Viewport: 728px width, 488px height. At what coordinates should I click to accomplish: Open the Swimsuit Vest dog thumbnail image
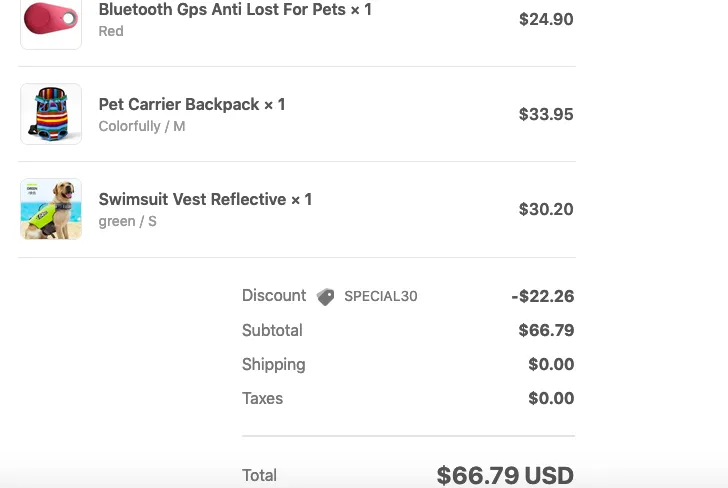(x=51, y=209)
